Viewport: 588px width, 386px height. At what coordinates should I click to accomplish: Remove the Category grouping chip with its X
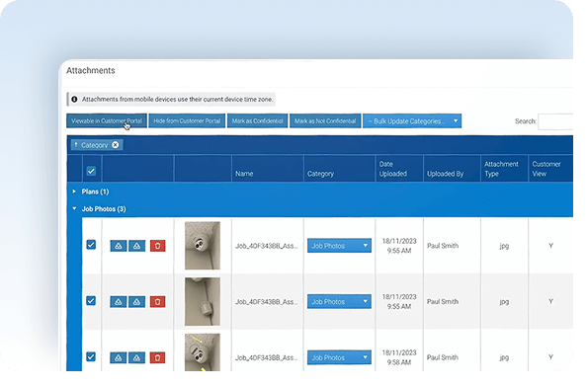point(115,145)
